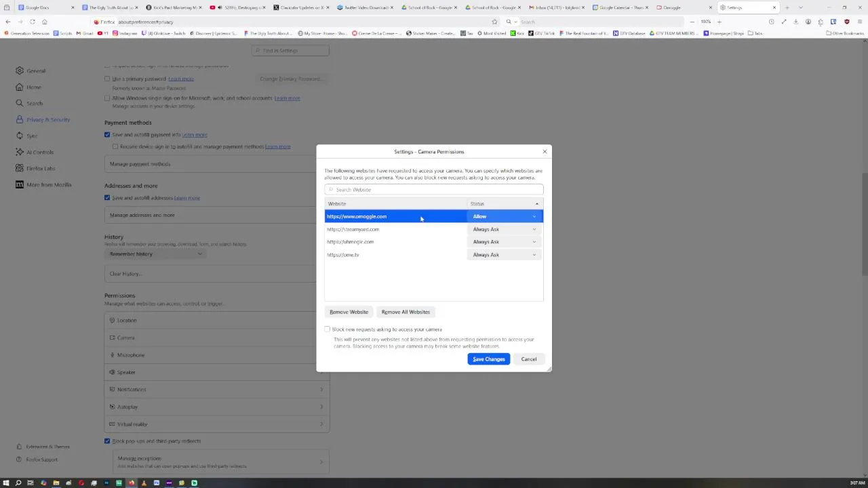Switch to Kick's Paid Marketing tab
This screenshot has width=868, height=488.
point(173,7)
